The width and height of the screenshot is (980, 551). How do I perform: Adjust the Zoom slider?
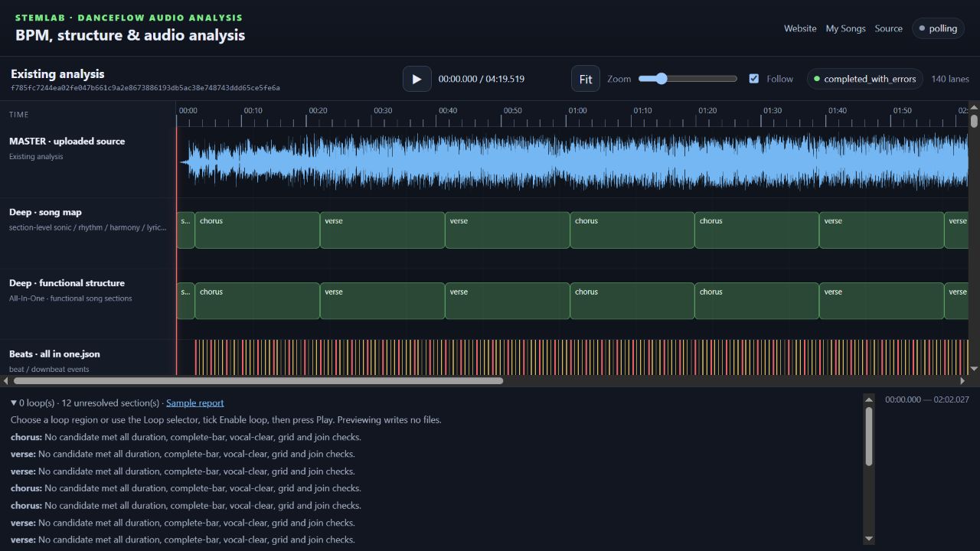(x=688, y=79)
